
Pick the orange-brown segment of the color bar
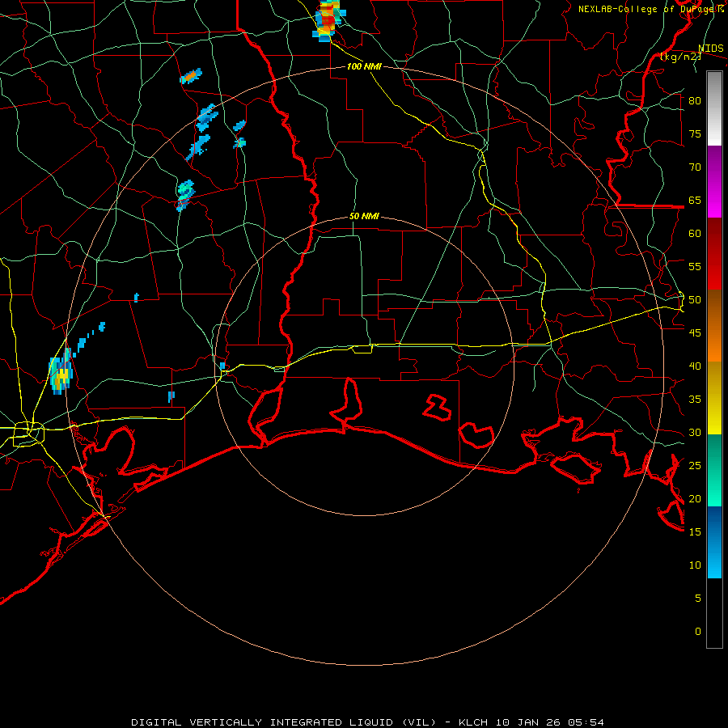[x=714, y=325]
